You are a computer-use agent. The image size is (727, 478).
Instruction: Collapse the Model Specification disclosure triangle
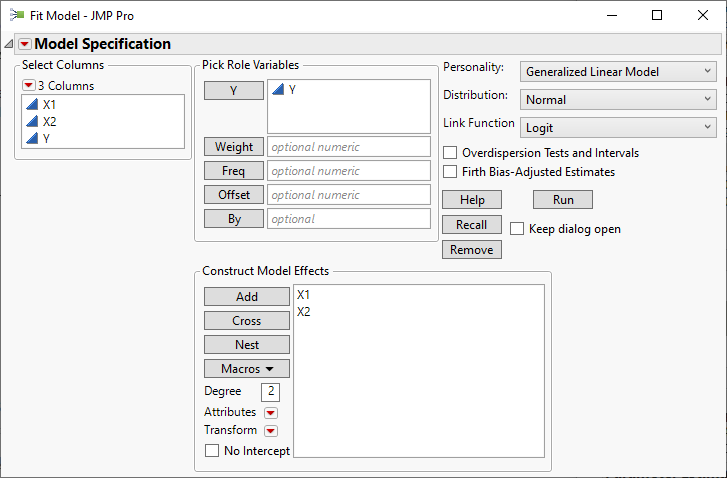pyautogui.click(x=9, y=44)
